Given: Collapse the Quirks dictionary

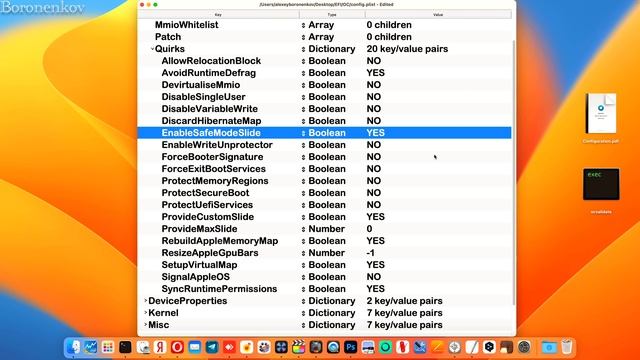Looking at the screenshot, I should 152,49.
